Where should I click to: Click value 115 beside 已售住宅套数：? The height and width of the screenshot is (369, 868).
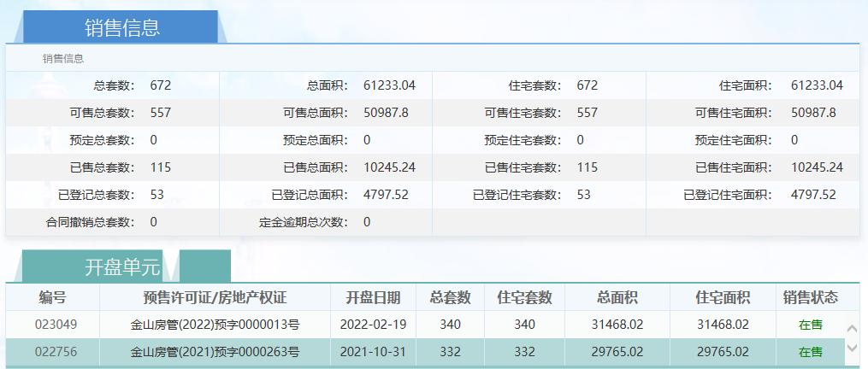tap(588, 167)
